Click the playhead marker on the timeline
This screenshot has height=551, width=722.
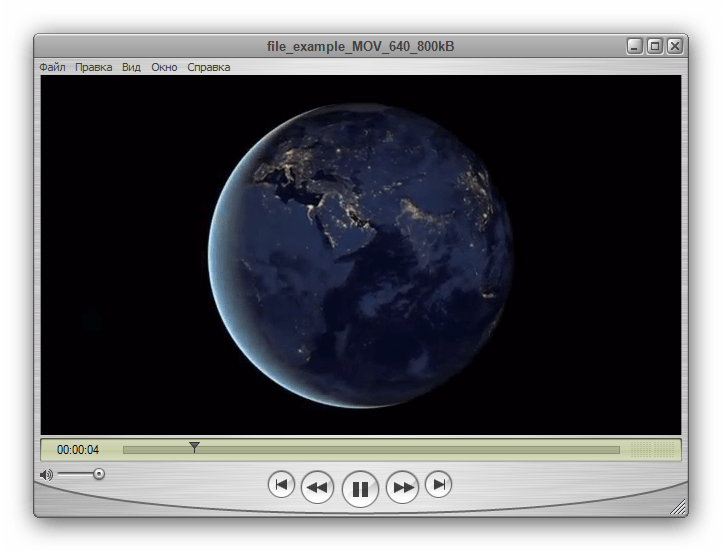194,447
